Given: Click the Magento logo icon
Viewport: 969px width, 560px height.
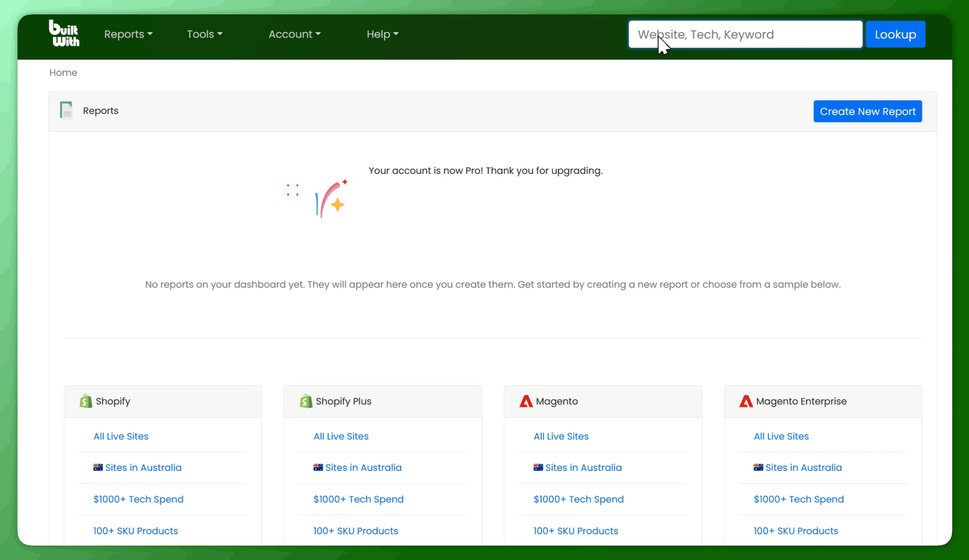Looking at the screenshot, I should click(x=526, y=401).
